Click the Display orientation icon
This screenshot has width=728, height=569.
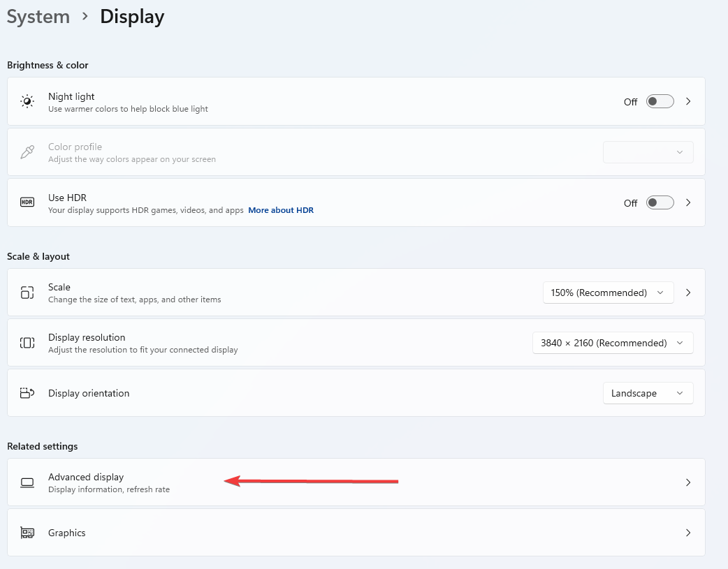(x=27, y=392)
